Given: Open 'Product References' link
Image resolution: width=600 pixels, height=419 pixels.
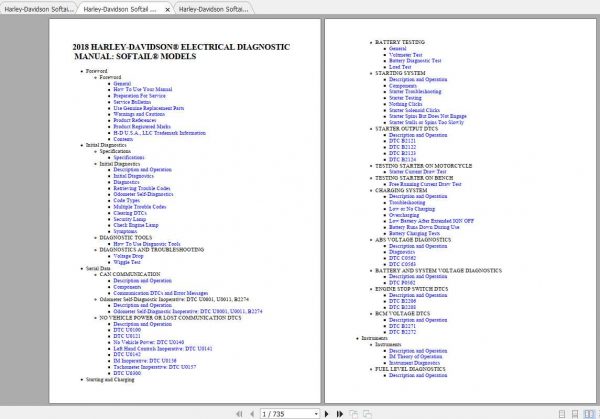Looking at the screenshot, I should pyautogui.click(x=135, y=120).
